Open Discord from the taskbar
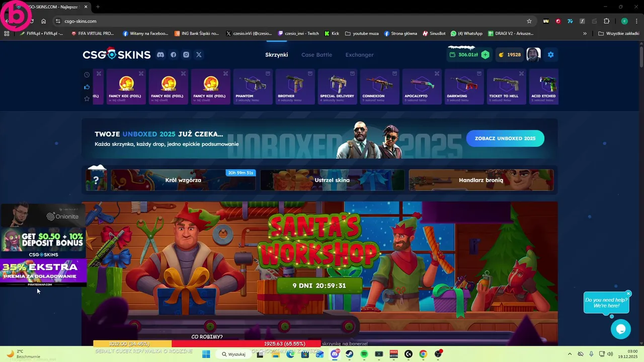This screenshot has width=644, height=362. [335, 354]
